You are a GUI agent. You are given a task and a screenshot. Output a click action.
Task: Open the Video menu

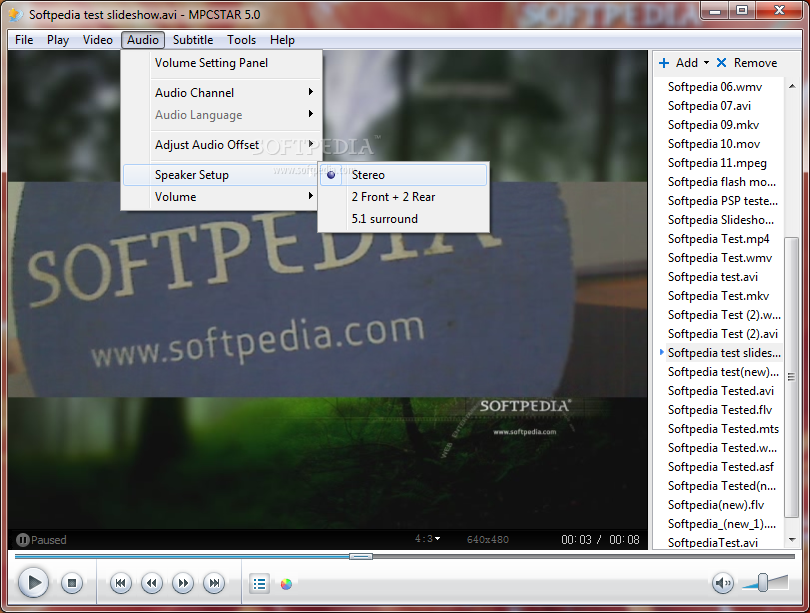pyautogui.click(x=98, y=40)
